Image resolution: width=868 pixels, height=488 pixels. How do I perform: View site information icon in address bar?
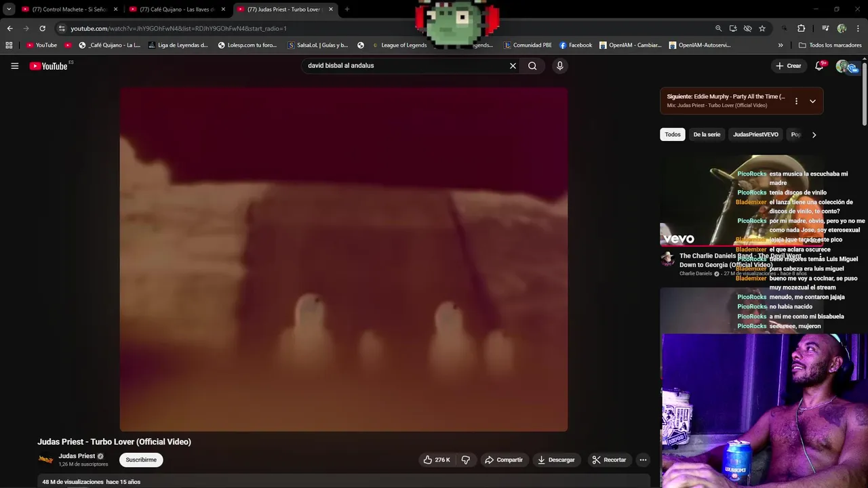point(62,28)
